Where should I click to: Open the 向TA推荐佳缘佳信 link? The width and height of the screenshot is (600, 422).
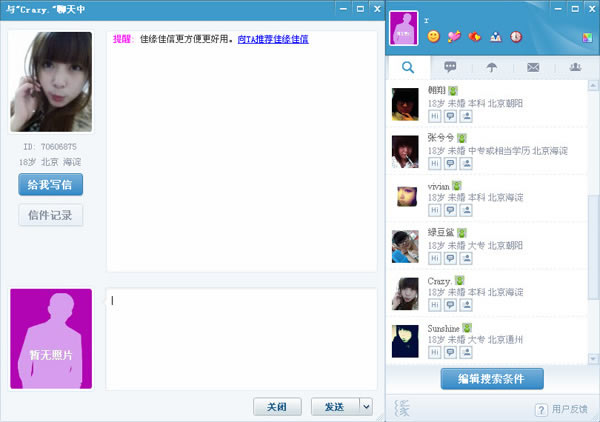(273, 39)
